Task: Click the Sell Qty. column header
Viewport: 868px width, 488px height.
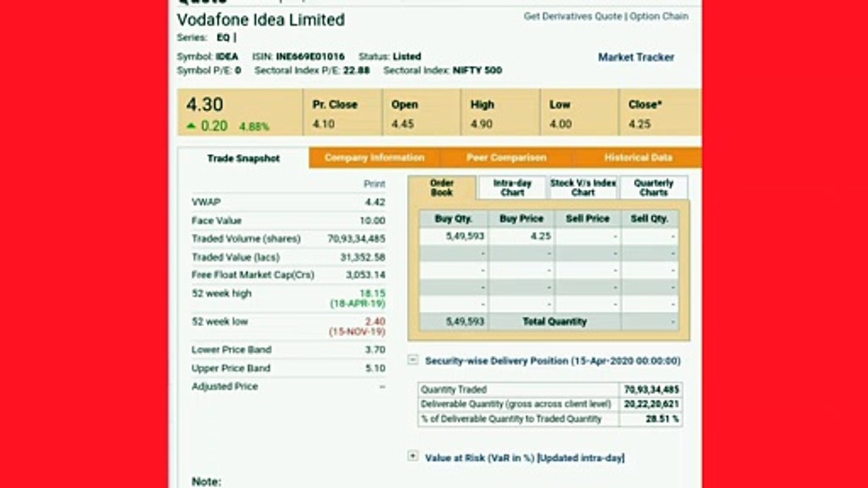Action: [x=650, y=218]
